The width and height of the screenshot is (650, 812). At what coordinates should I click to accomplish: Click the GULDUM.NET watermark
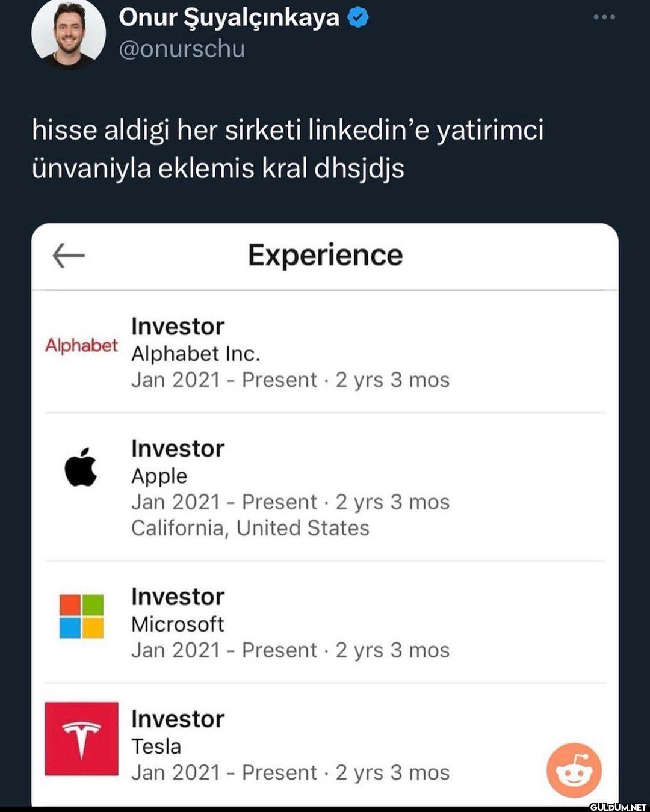pyautogui.click(x=617, y=807)
